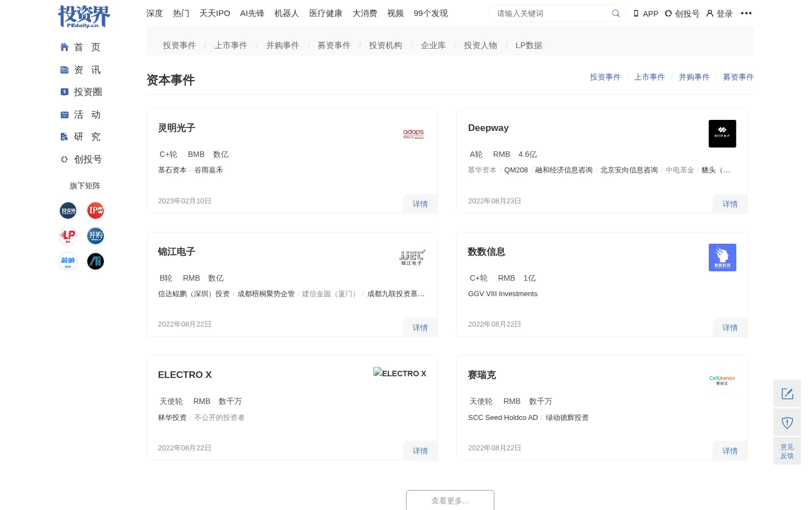Click the Deepway black logo thumbnail
812x510 pixels.
pos(723,134)
